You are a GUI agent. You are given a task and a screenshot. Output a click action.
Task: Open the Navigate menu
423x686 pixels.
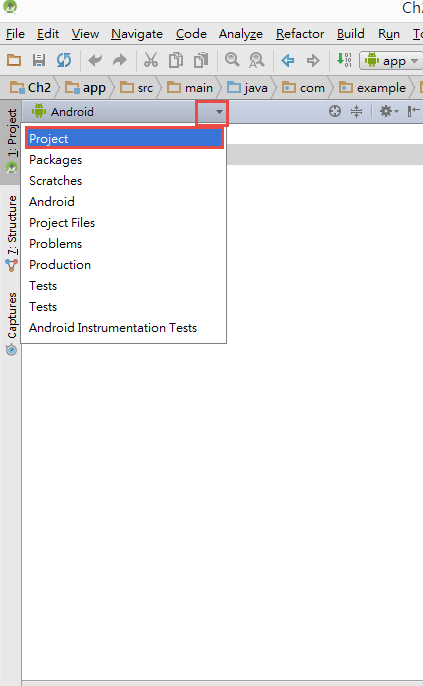(137, 34)
